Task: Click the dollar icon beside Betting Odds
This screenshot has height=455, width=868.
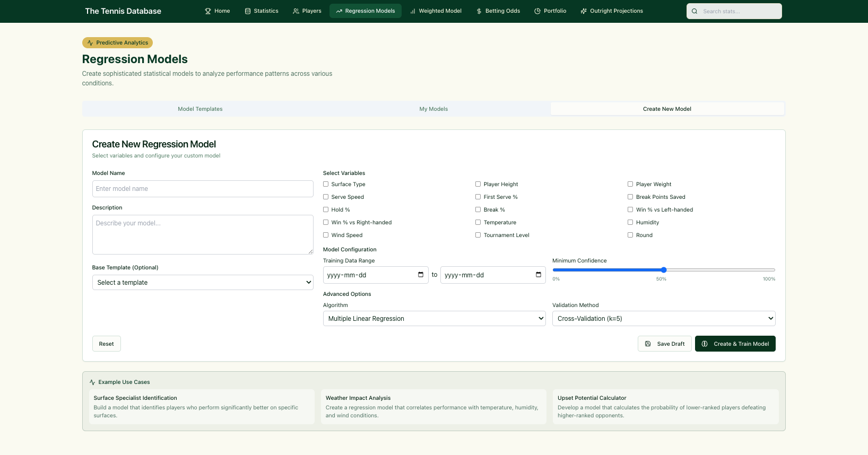Action: 479,11
